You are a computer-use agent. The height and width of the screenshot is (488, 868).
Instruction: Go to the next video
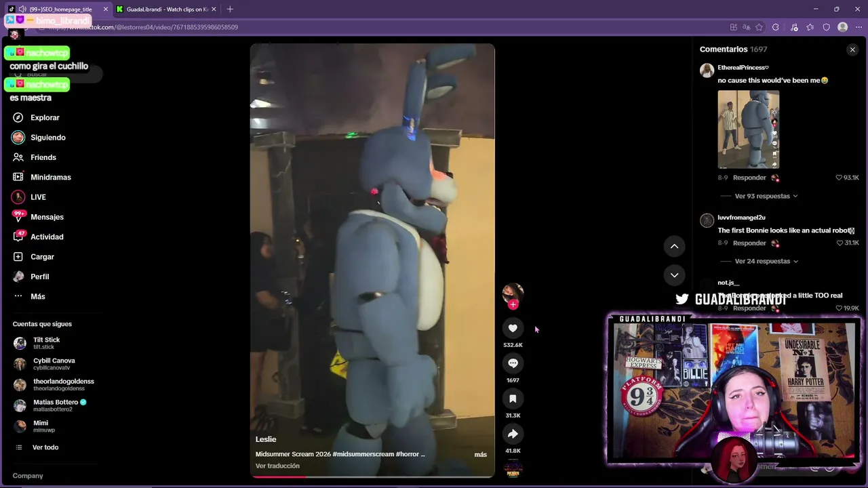click(674, 274)
